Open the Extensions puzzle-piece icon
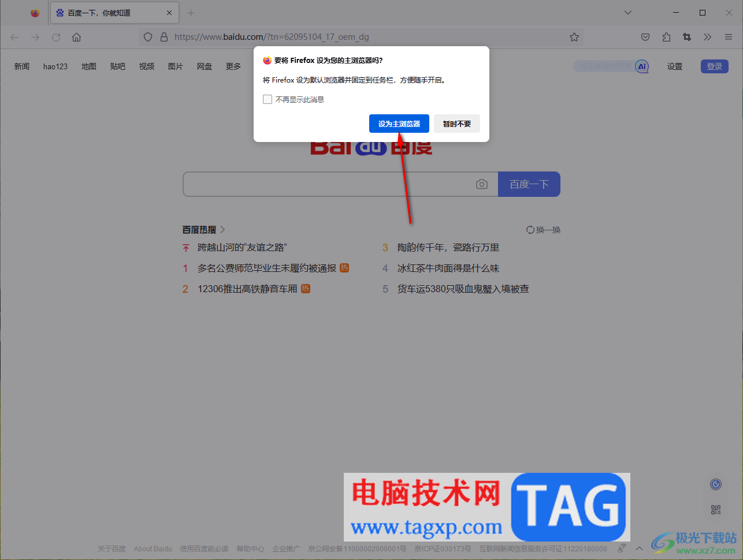 [x=666, y=36]
